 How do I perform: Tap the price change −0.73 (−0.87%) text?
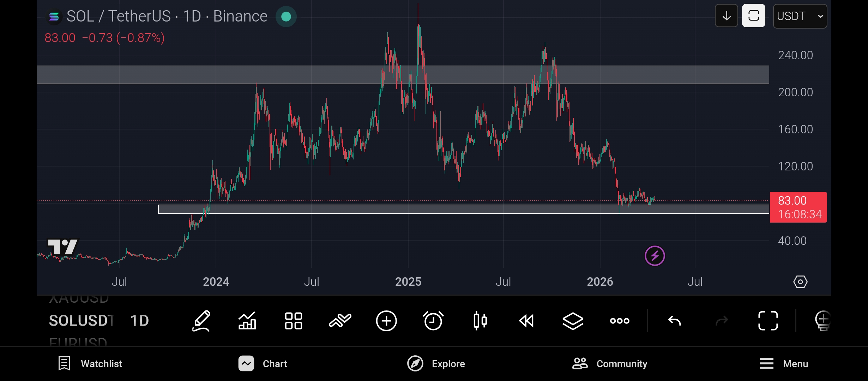click(x=123, y=38)
